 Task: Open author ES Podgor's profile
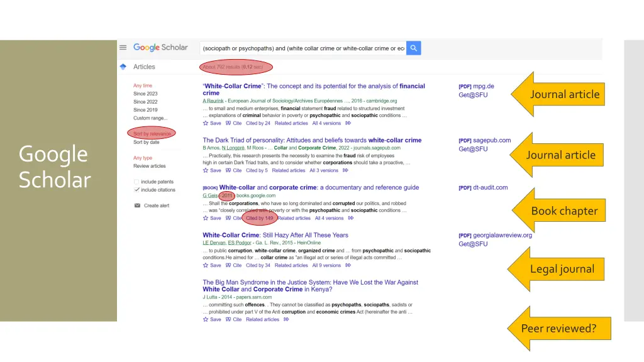(x=240, y=243)
